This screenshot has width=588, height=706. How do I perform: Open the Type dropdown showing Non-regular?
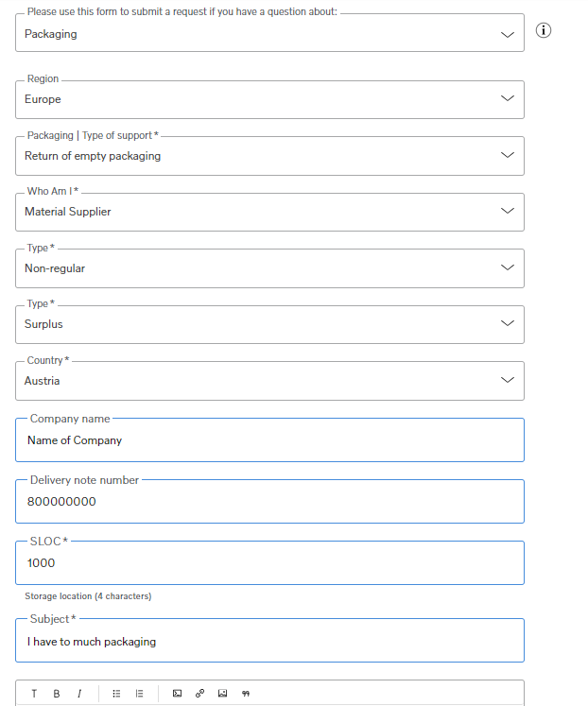pyautogui.click(x=269, y=268)
